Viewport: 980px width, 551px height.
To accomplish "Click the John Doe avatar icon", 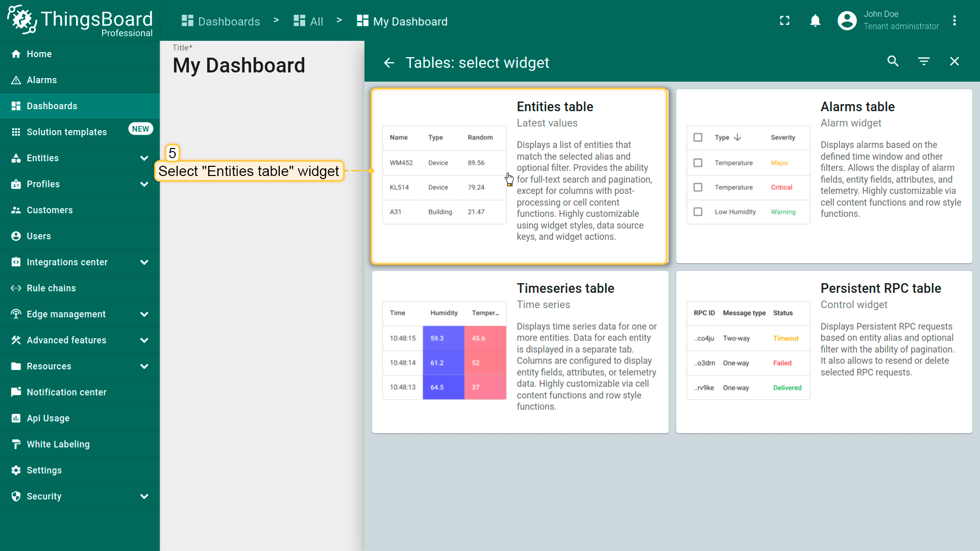I will point(847,21).
